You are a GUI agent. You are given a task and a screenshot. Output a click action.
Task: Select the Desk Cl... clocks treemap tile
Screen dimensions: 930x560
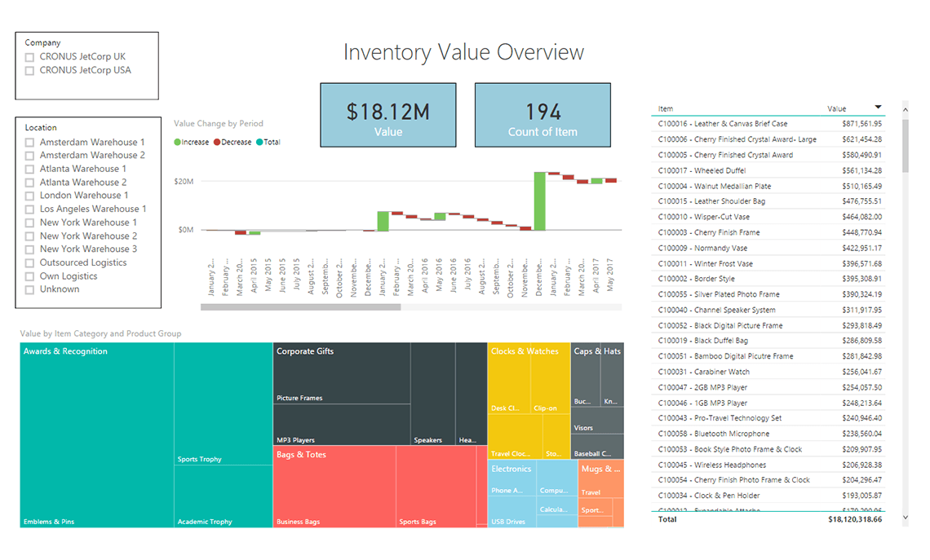509,379
